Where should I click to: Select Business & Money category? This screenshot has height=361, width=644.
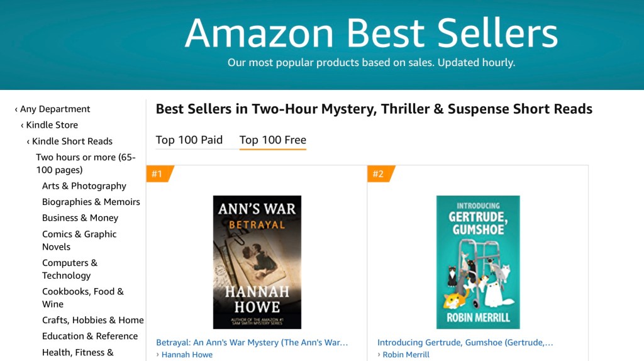[x=80, y=218]
